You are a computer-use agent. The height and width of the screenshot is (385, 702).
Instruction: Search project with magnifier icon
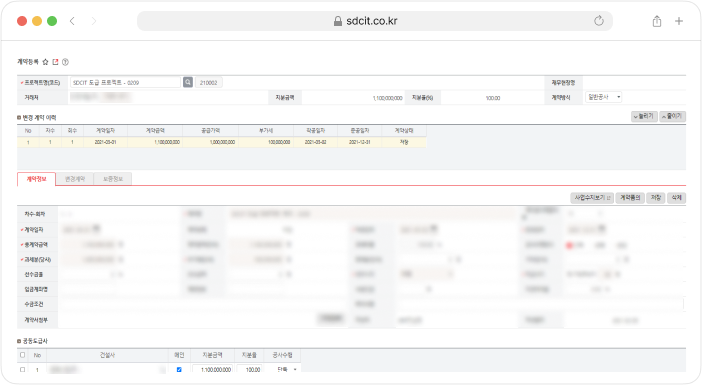click(x=188, y=82)
